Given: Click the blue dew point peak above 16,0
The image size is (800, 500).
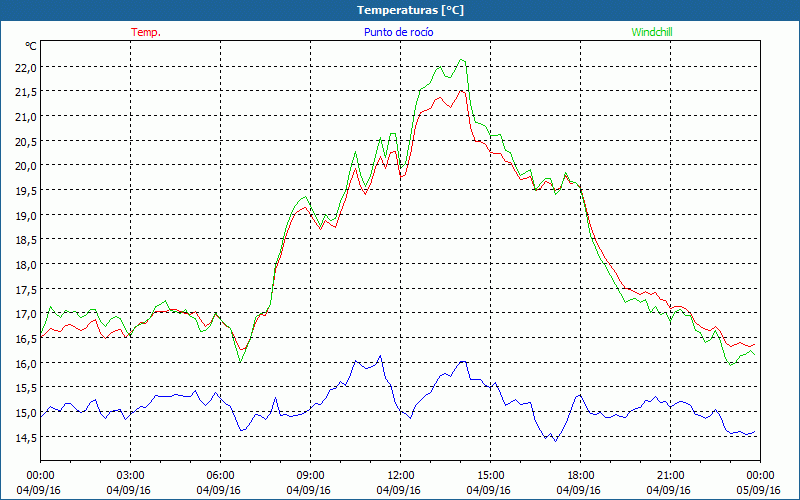Looking at the screenshot, I should tap(380, 356).
